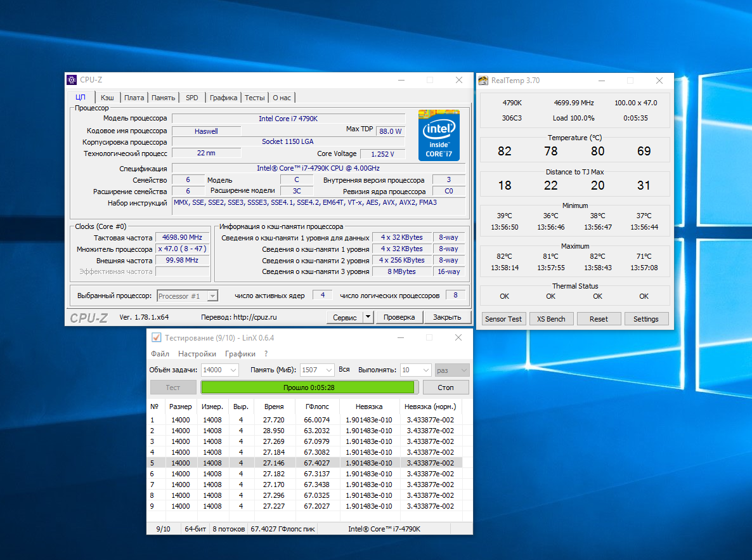Screen dimensions: 752x560
Task: Open the Сервис dropdown arrow
Action: pos(368,317)
